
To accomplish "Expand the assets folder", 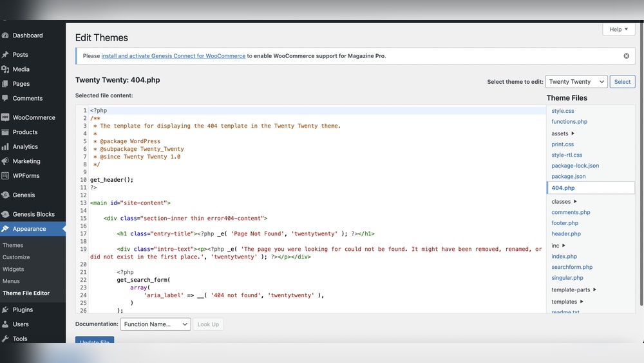I will pos(563,133).
